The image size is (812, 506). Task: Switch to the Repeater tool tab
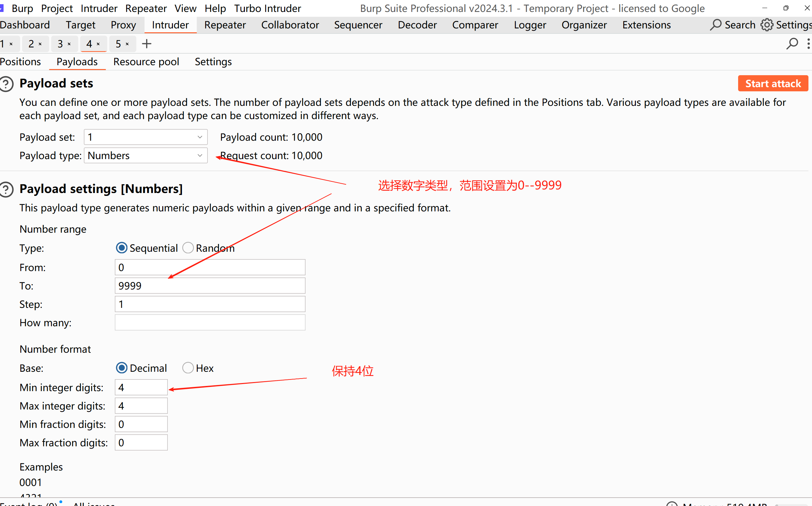coord(225,25)
